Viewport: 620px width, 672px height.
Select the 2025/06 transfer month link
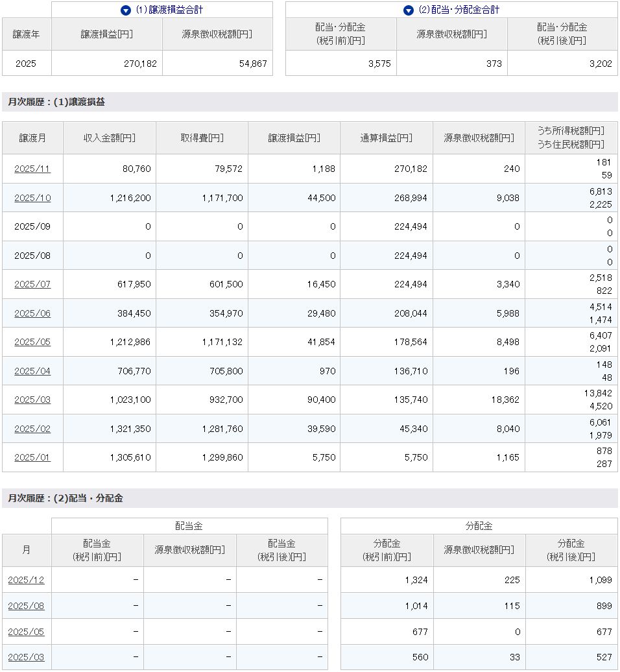[32, 313]
